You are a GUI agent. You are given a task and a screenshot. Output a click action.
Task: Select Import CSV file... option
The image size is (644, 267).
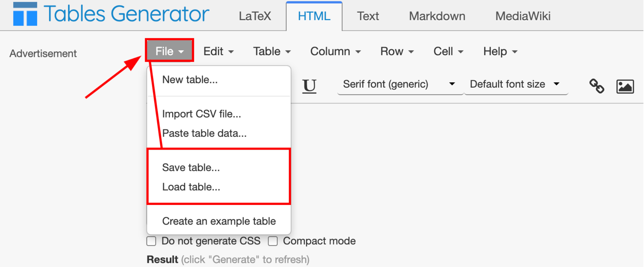coord(202,114)
